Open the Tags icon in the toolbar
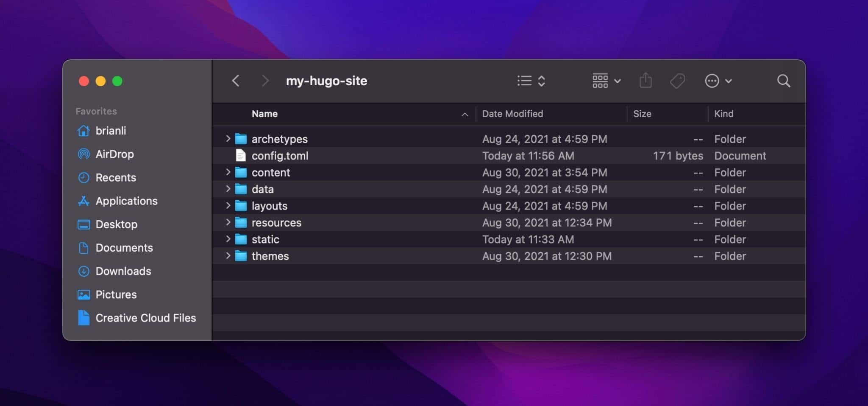 [x=677, y=81]
